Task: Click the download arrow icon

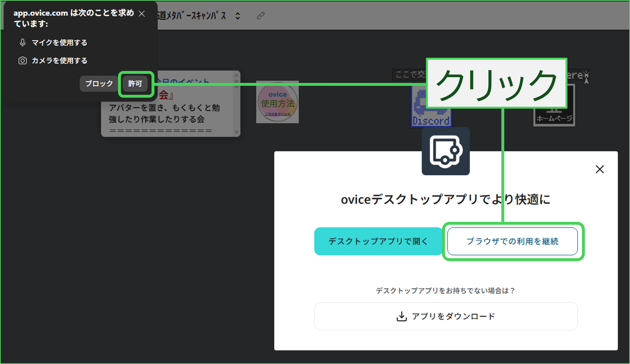Action: pyautogui.click(x=401, y=316)
